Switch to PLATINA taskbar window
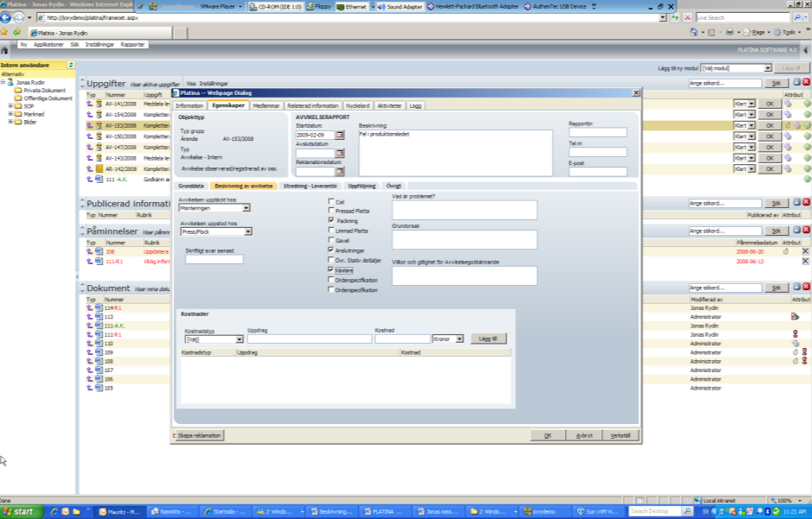 pos(382,512)
